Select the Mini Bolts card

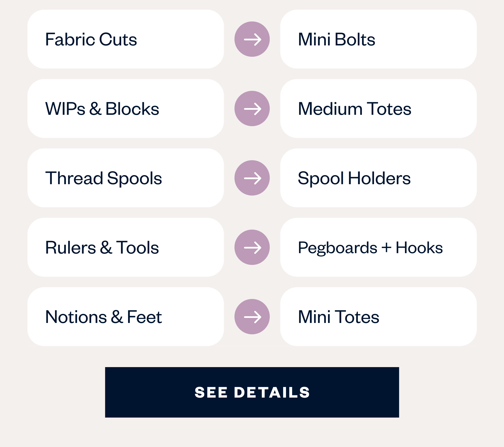coord(378,39)
